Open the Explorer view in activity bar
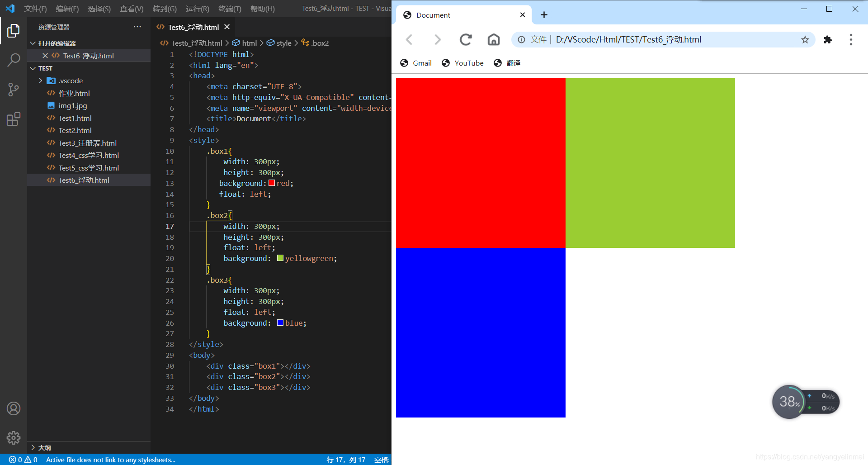 [x=14, y=31]
